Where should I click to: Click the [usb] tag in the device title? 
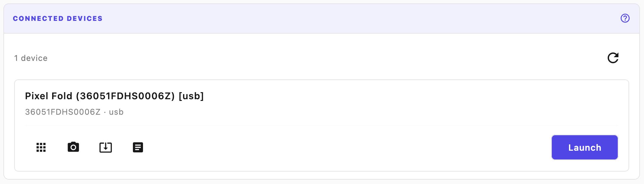191,96
